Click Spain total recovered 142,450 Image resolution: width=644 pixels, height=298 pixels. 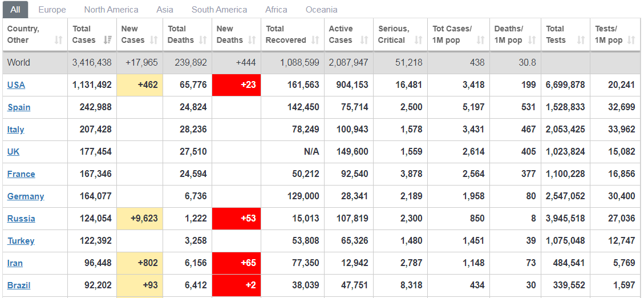(303, 107)
